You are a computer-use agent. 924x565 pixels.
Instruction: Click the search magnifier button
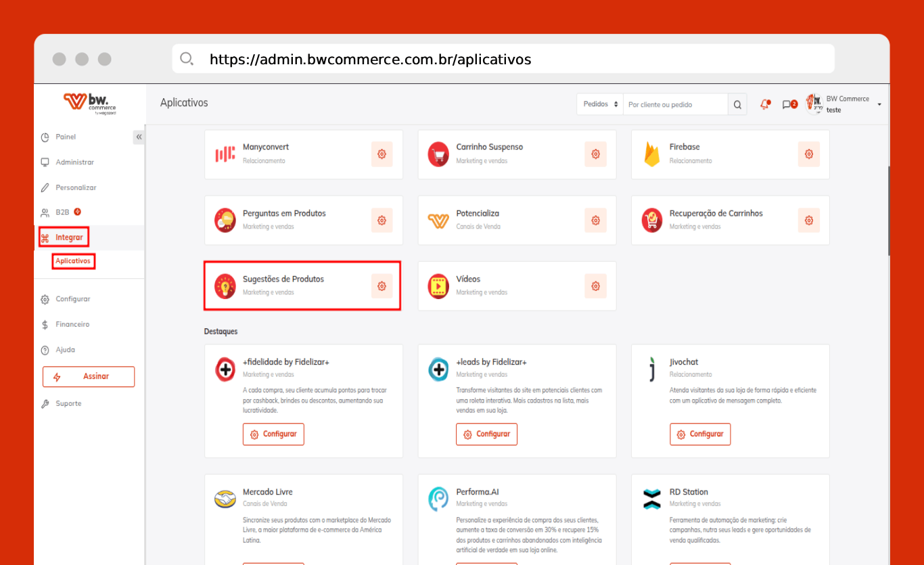click(x=737, y=104)
